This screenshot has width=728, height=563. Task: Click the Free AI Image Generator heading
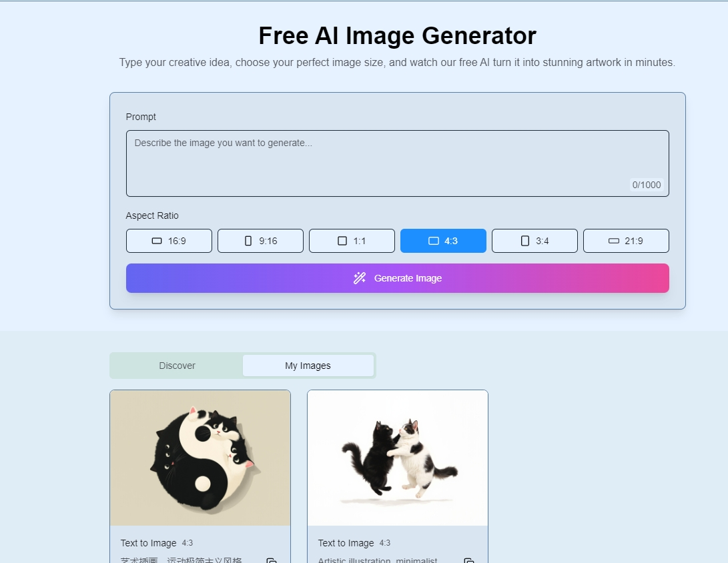click(x=397, y=35)
